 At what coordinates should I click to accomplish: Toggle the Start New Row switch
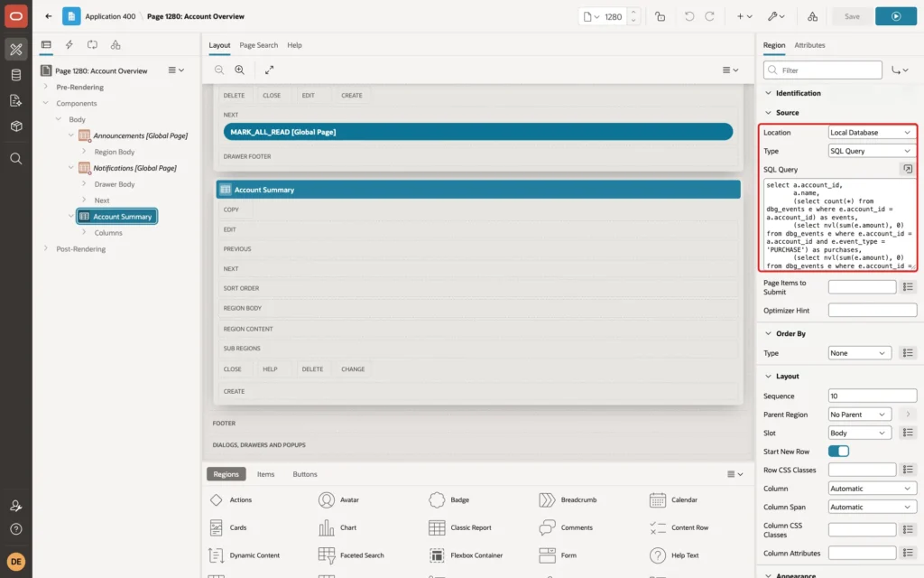click(838, 452)
